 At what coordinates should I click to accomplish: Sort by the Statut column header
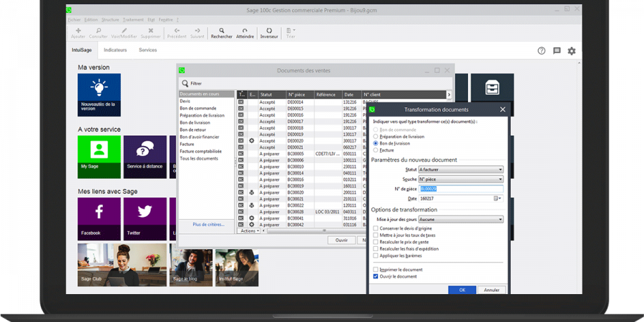pos(272,95)
